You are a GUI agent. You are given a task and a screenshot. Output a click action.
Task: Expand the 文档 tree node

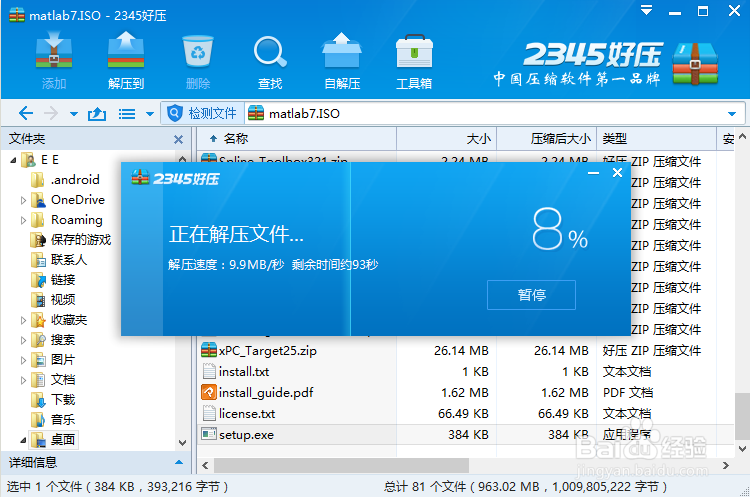pyautogui.click(x=23, y=380)
